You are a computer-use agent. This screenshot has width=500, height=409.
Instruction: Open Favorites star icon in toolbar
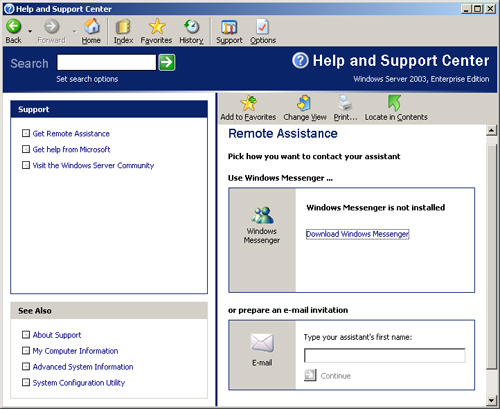pyautogui.click(x=157, y=26)
